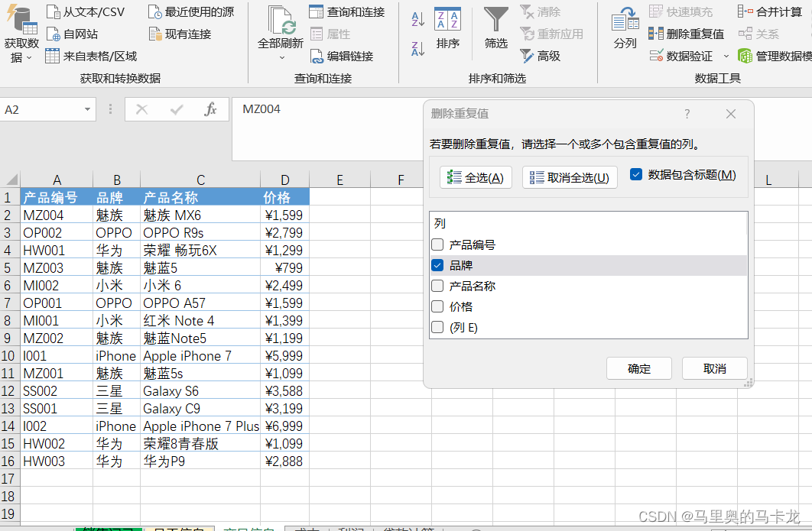Image resolution: width=812 pixels, height=531 pixels.
Task: Click the 取消 (Cancel) button
Action: coord(715,368)
